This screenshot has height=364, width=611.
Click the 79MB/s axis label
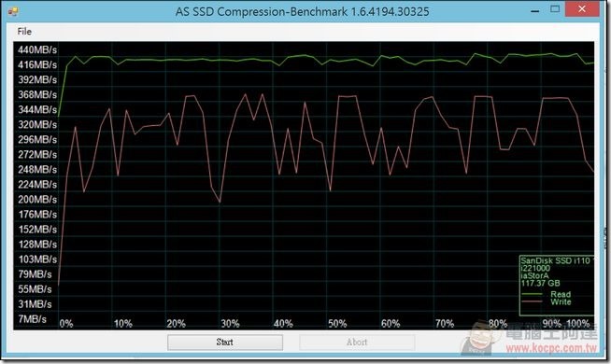(35, 274)
